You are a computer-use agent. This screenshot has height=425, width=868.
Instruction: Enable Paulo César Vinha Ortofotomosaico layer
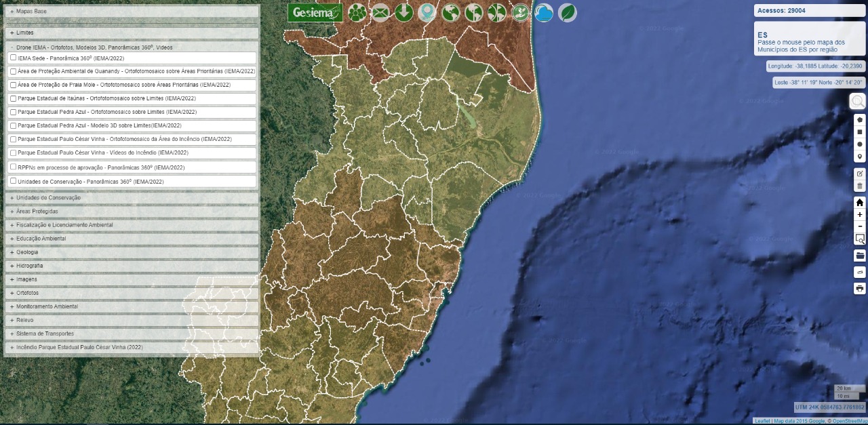coord(14,139)
